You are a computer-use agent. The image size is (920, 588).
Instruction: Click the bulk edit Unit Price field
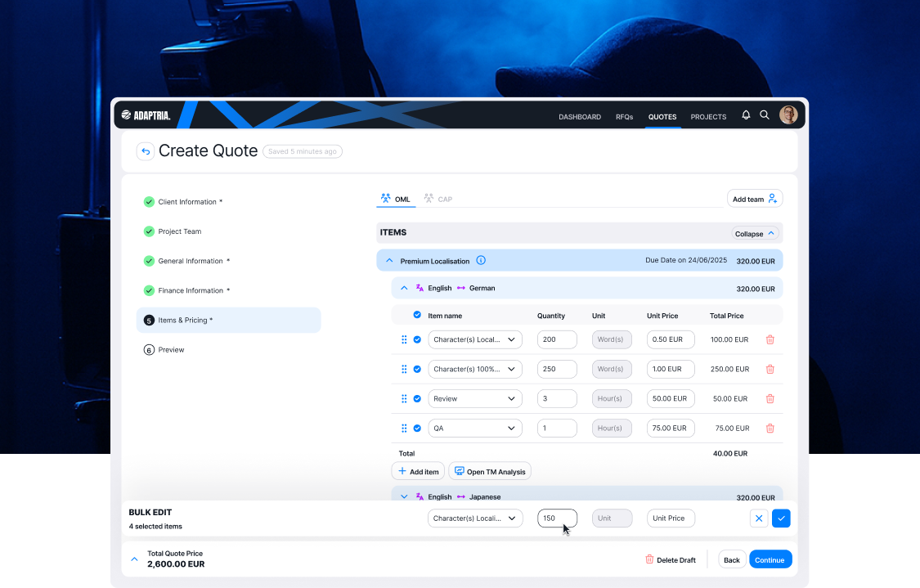(x=671, y=518)
